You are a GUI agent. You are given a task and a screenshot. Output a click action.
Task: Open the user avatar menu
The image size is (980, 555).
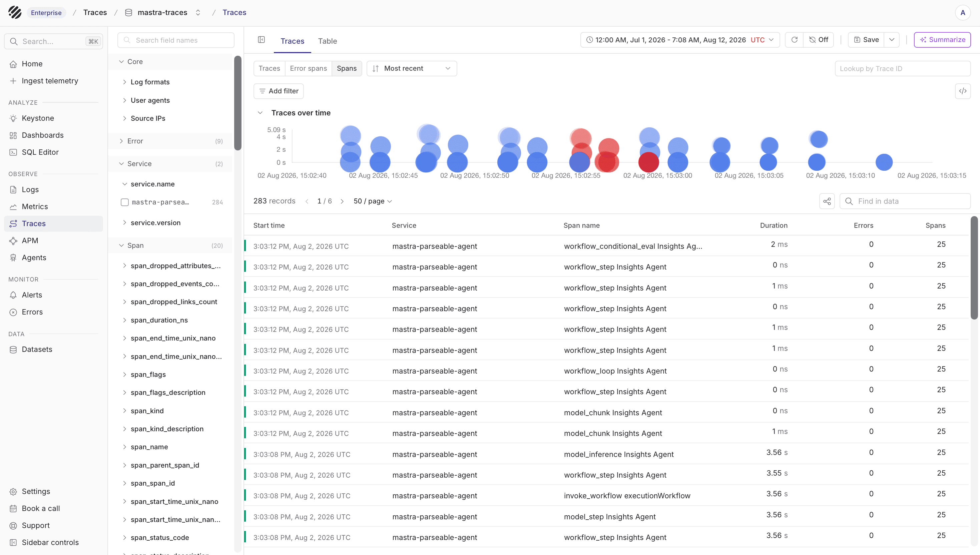pos(962,13)
